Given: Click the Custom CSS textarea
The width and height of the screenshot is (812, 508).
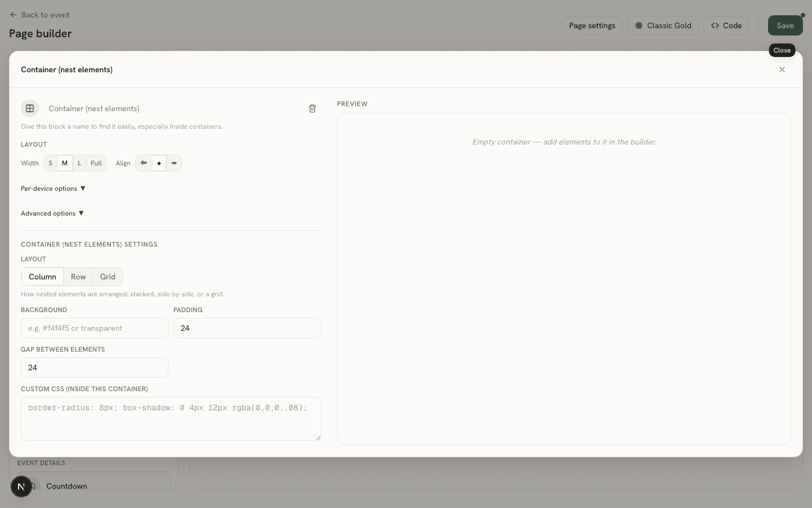Looking at the screenshot, I should (x=171, y=419).
